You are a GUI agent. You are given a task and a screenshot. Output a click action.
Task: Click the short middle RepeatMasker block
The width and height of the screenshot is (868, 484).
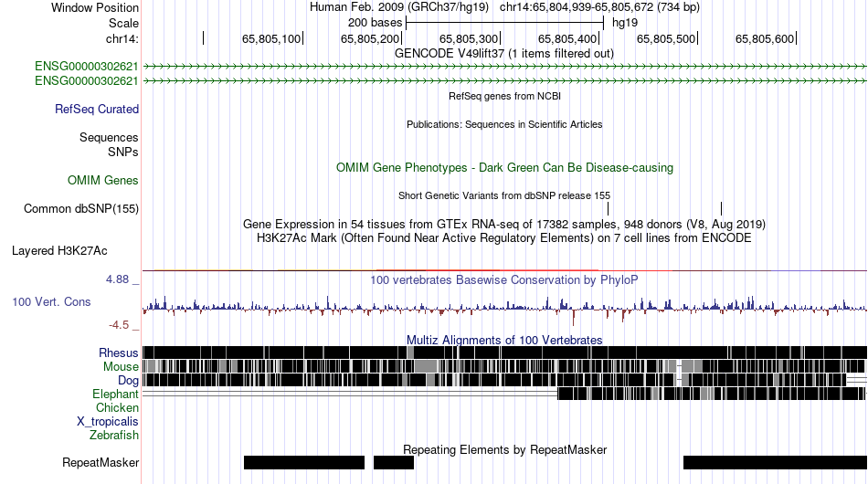(x=394, y=462)
